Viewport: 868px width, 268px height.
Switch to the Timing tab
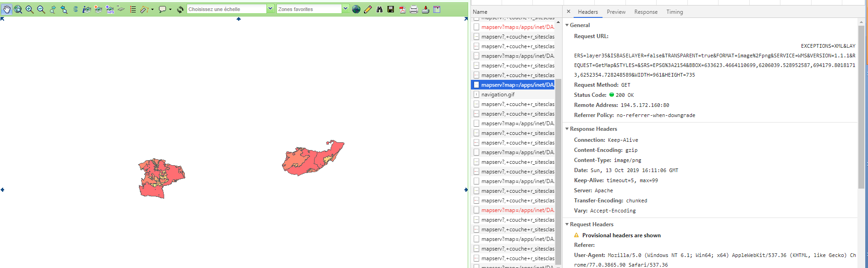pos(674,12)
